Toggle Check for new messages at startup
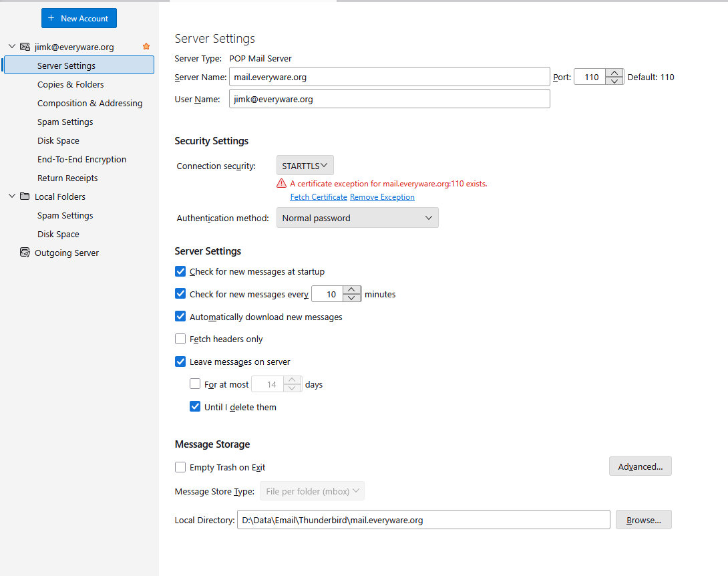The width and height of the screenshot is (728, 576). pyautogui.click(x=180, y=271)
